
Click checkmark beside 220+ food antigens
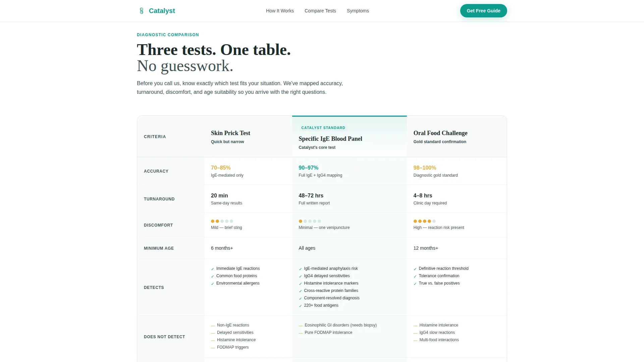click(x=300, y=306)
